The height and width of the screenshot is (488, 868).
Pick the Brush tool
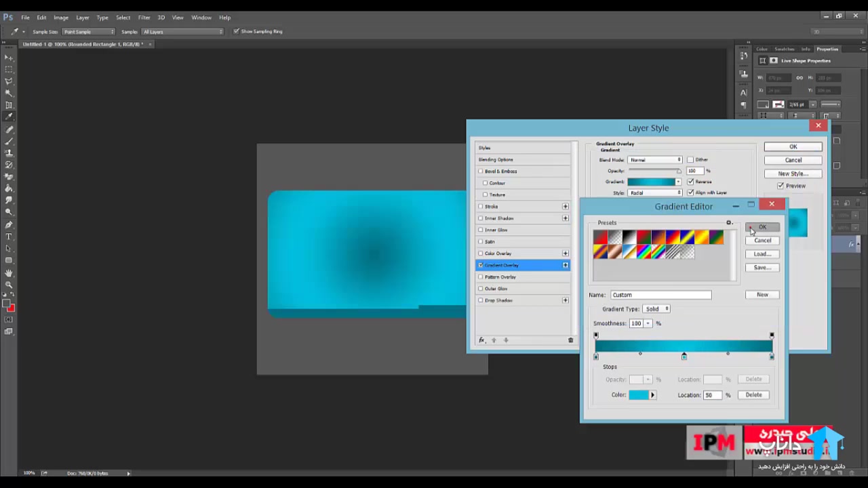9,141
